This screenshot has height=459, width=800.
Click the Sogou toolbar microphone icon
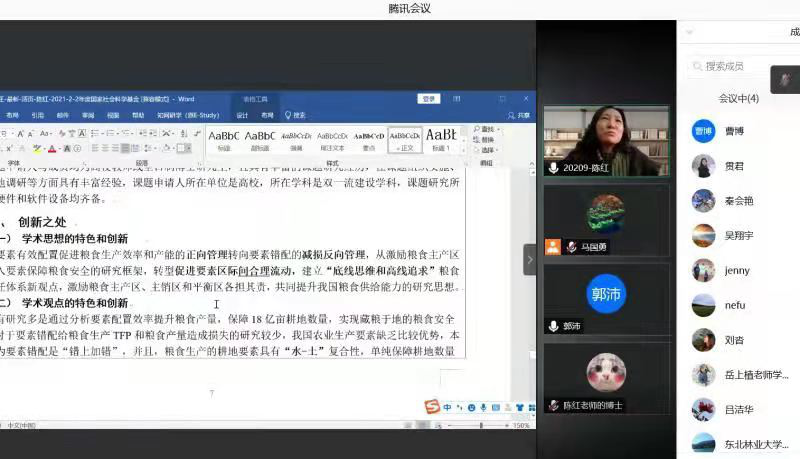(482, 407)
